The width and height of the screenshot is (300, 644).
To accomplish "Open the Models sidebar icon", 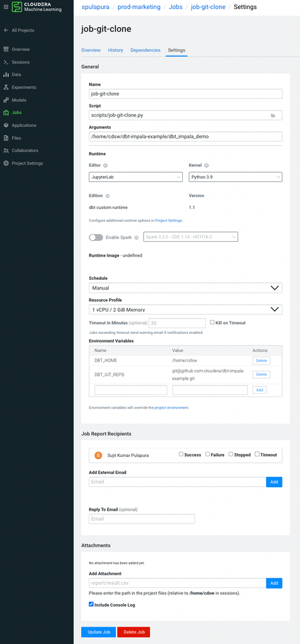I will click(x=6, y=100).
